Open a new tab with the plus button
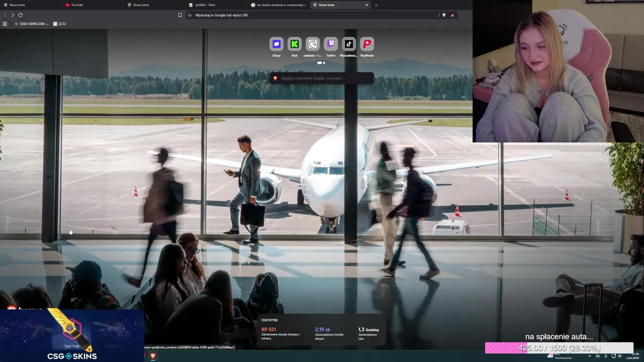 click(376, 5)
